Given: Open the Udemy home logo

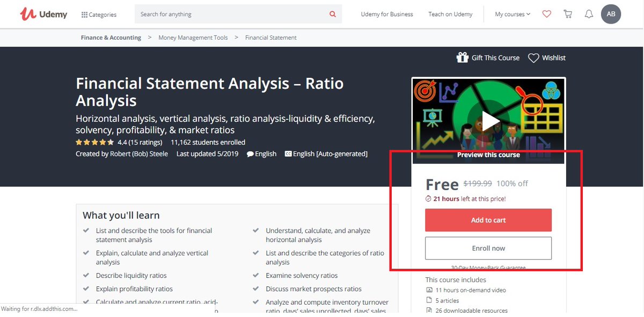Looking at the screenshot, I should click(43, 14).
